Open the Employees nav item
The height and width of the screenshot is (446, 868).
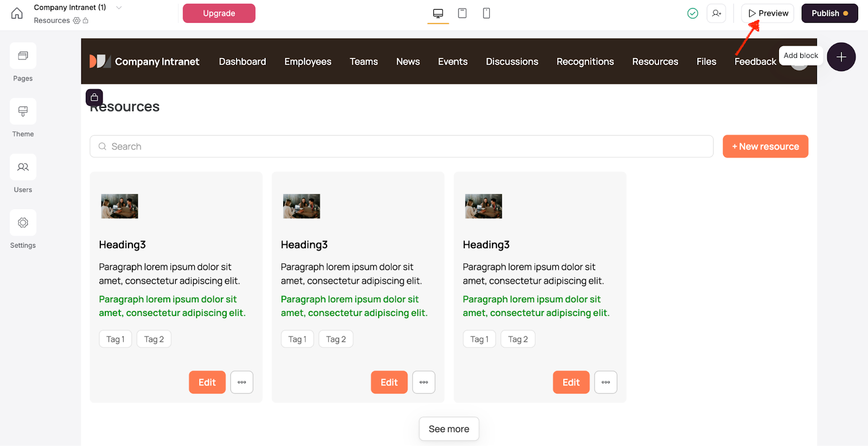pyautogui.click(x=308, y=62)
